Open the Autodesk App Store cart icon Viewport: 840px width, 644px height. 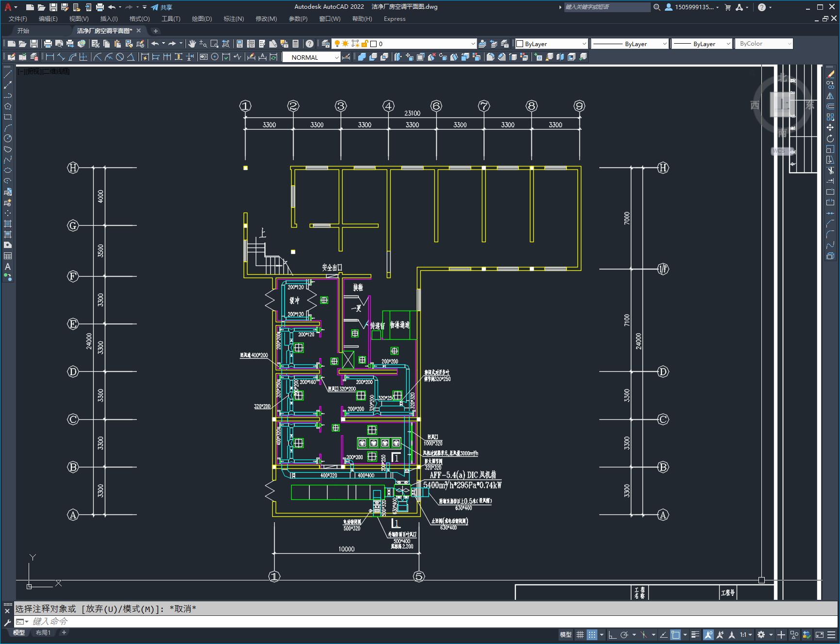pyautogui.click(x=727, y=7)
